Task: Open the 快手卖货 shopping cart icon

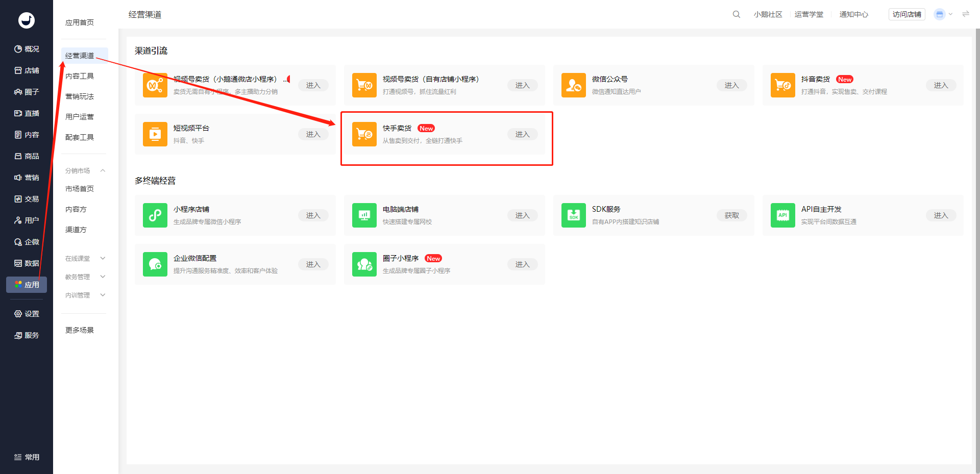Action: pos(364,134)
